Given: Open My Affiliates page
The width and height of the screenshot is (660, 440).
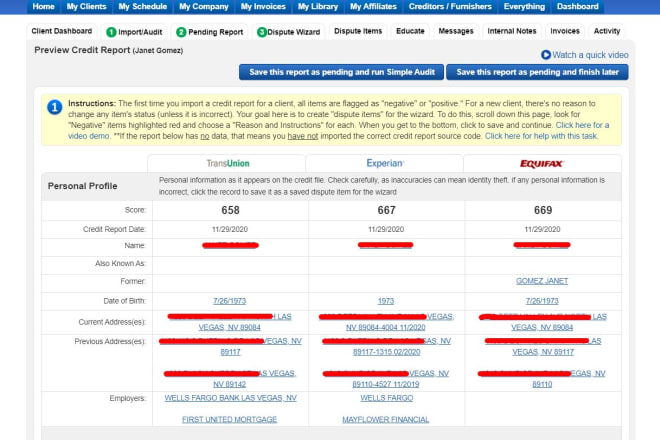Looking at the screenshot, I should pos(373,7).
